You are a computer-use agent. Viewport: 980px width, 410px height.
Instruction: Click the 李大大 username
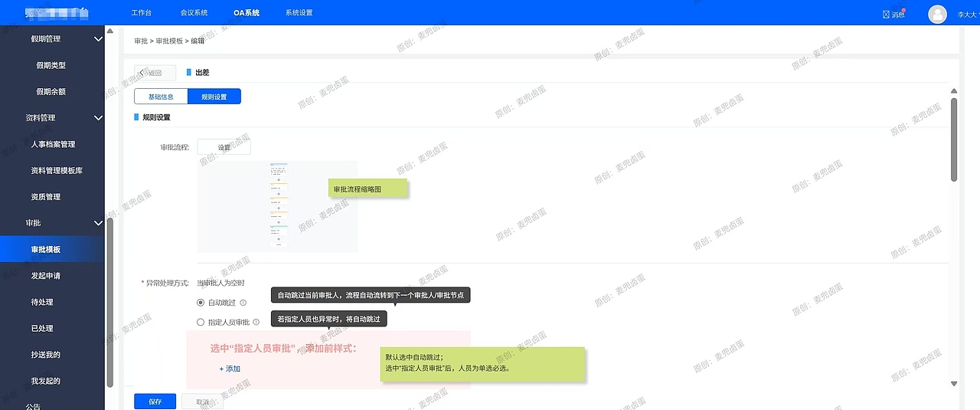966,15
